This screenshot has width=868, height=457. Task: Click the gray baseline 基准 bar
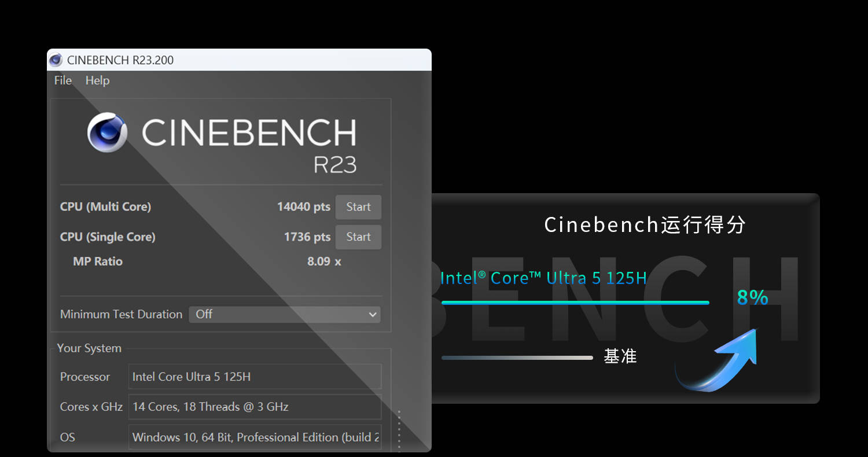click(517, 358)
